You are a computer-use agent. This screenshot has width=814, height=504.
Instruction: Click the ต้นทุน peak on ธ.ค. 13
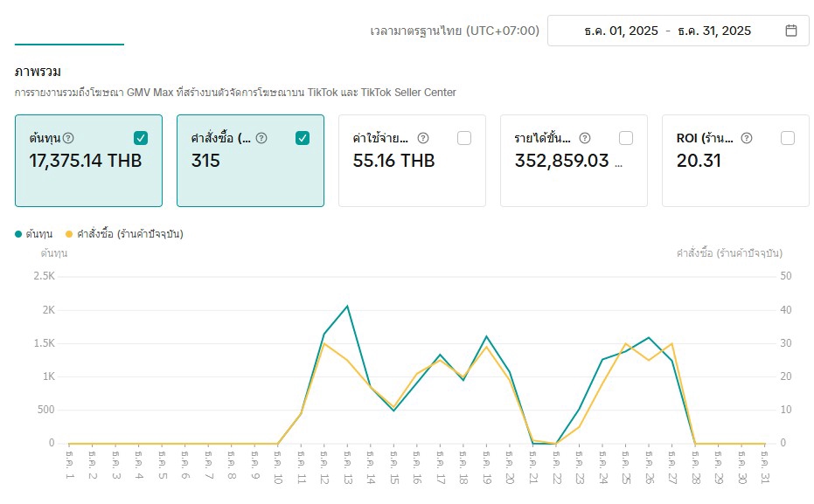click(x=347, y=306)
